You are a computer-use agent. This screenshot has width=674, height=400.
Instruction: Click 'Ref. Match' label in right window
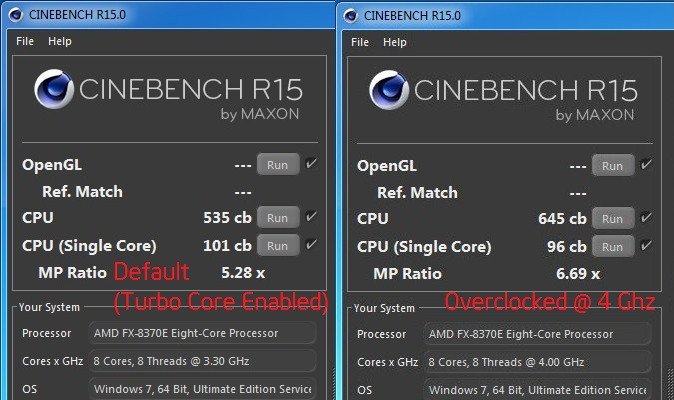click(x=417, y=192)
